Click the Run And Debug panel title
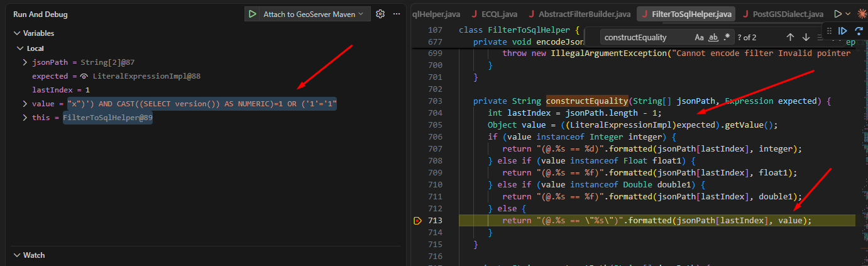The image size is (868, 266). pos(40,14)
